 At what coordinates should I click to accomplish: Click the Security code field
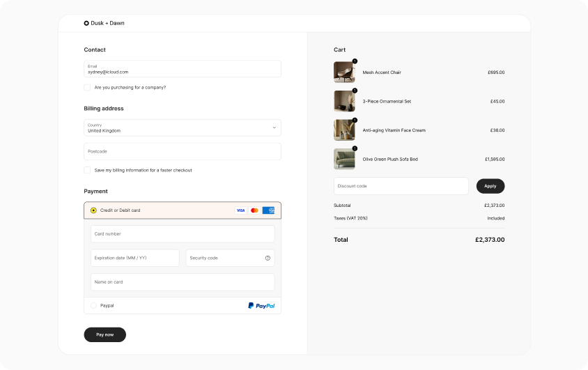pyautogui.click(x=230, y=258)
